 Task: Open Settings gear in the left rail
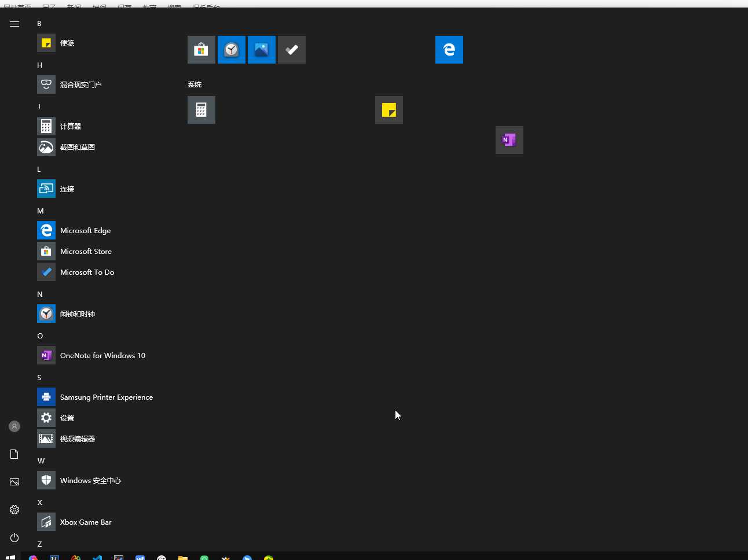(x=14, y=510)
